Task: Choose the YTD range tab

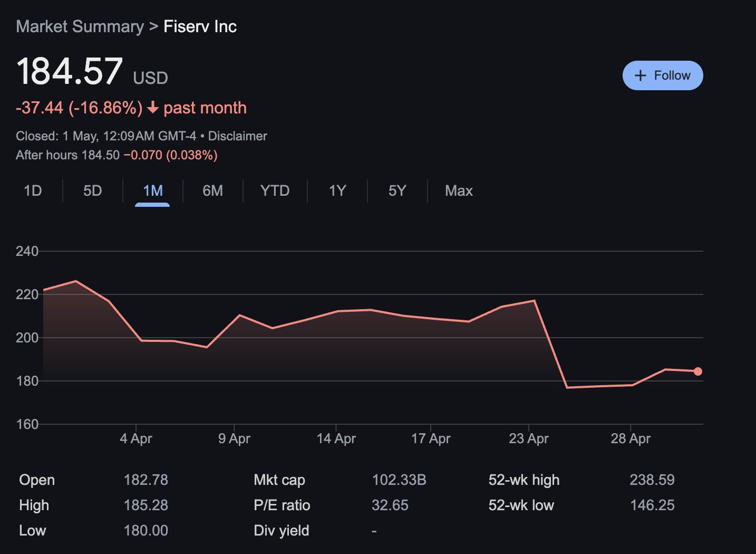Action: (x=275, y=190)
